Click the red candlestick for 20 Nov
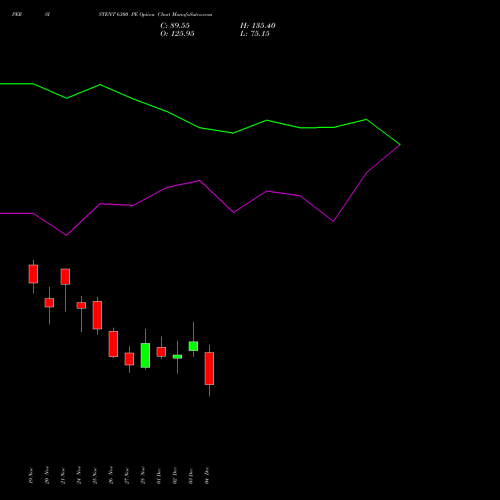500x500 pixels. [49, 303]
